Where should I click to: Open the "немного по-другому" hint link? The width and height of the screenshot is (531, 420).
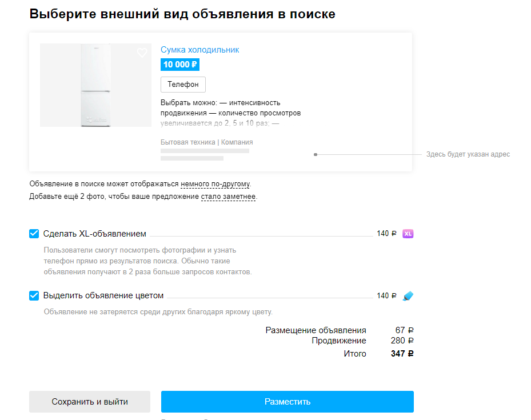tap(215, 184)
